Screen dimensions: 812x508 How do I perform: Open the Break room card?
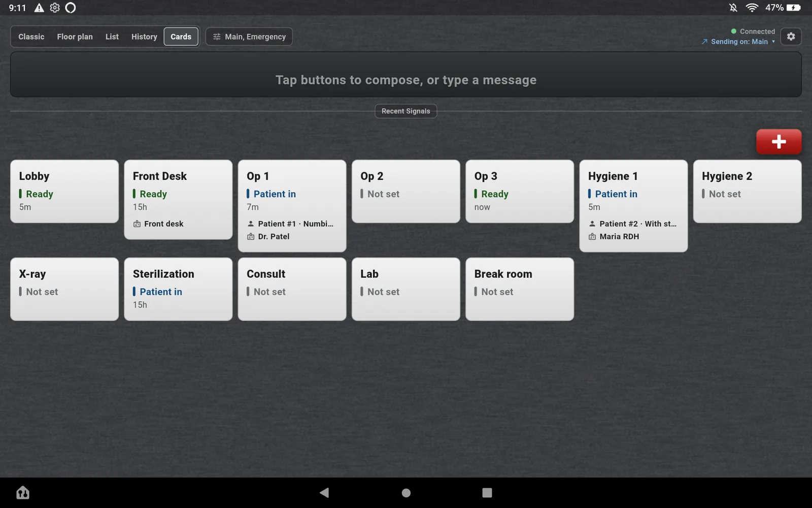[x=520, y=289]
